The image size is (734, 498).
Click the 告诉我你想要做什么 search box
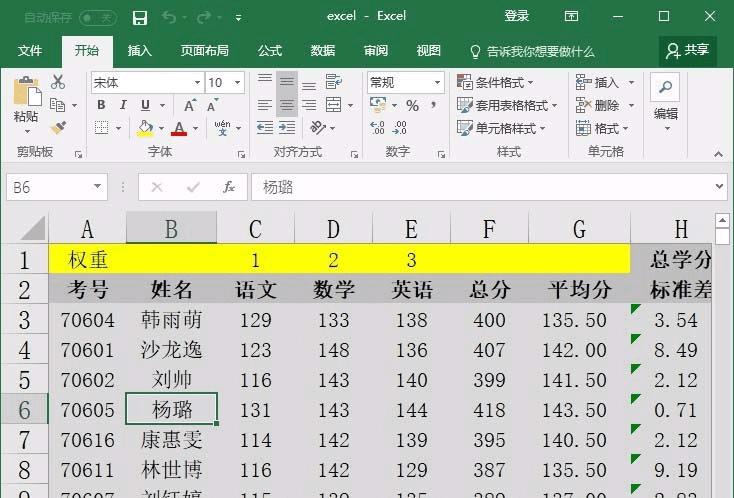tap(533, 51)
